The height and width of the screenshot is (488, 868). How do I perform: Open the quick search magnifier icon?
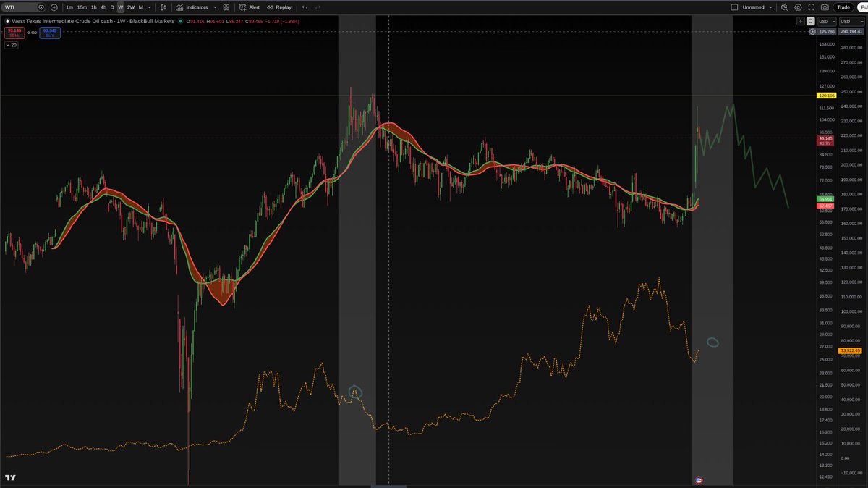click(x=784, y=7)
